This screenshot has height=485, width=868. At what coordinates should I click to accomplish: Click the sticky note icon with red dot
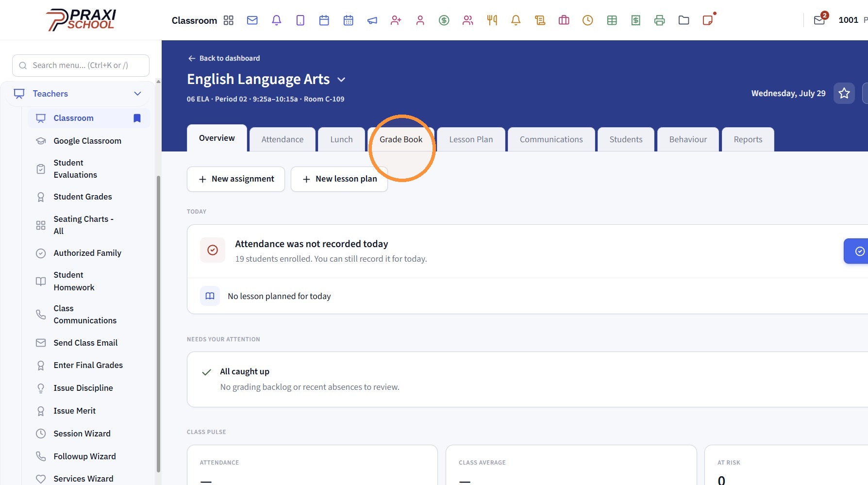click(708, 20)
